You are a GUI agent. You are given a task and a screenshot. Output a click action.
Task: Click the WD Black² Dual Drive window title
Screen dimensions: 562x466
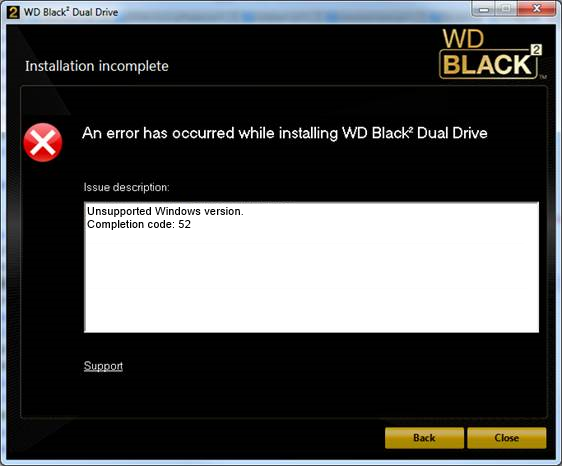[x=71, y=12]
